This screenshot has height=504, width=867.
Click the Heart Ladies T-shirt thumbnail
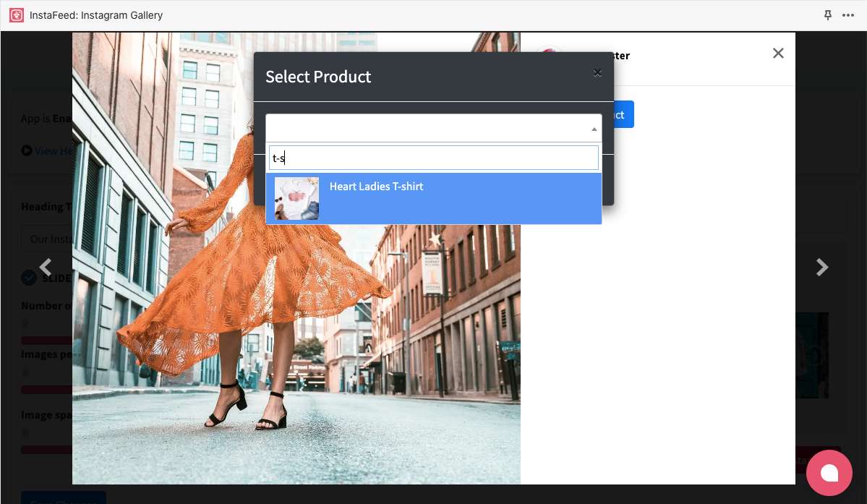click(296, 198)
